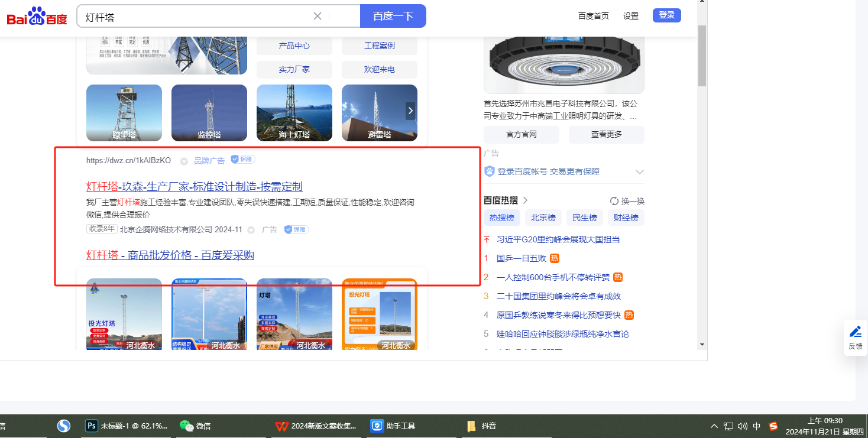The image size is (868, 438).
Task: Click the Baidu logo
Action: coord(37,17)
